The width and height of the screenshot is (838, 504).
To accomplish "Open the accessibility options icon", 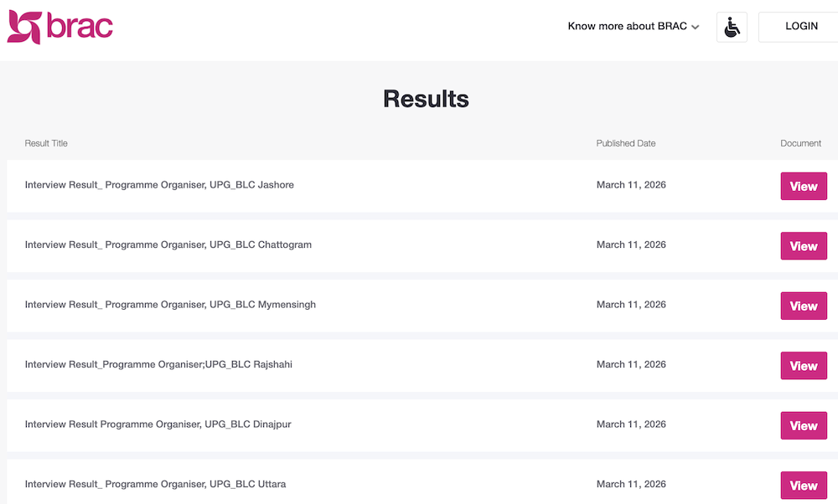I will tap(731, 26).
